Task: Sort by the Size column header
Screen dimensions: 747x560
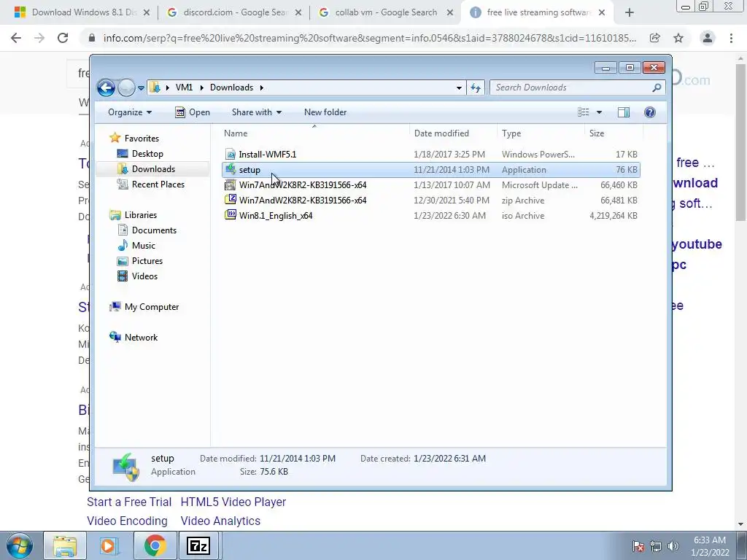Action: [614, 133]
